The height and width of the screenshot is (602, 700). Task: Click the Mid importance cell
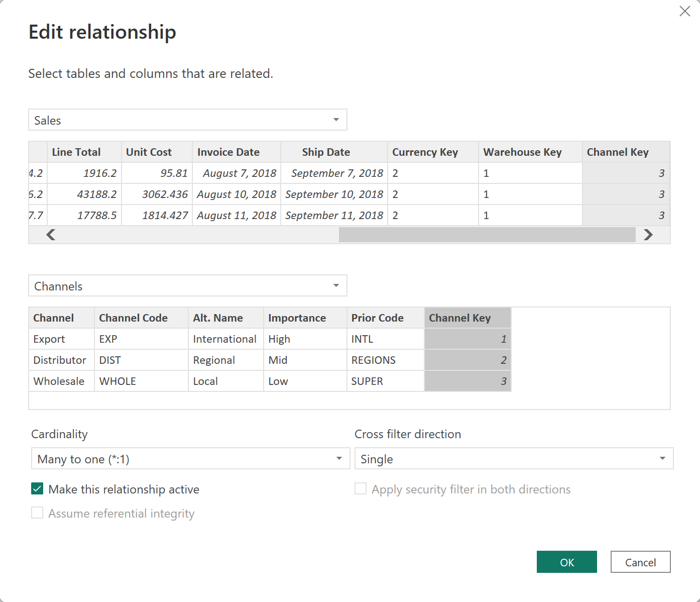tap(305, 360)
